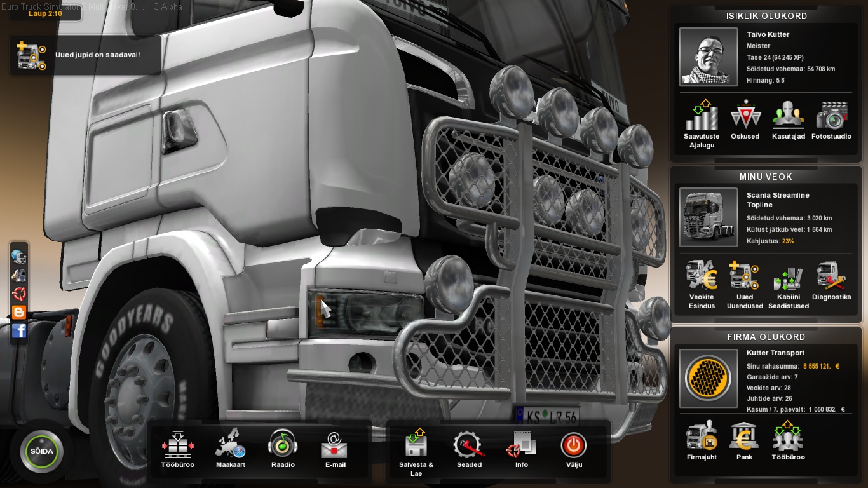
Task: Click the 'Kahjustus: 23%' damage text
Action: point(770,241)
